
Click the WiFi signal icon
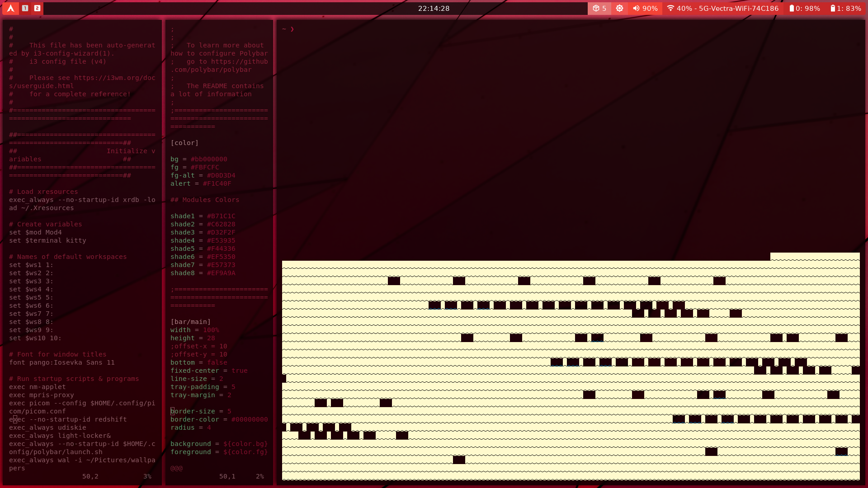670,8
